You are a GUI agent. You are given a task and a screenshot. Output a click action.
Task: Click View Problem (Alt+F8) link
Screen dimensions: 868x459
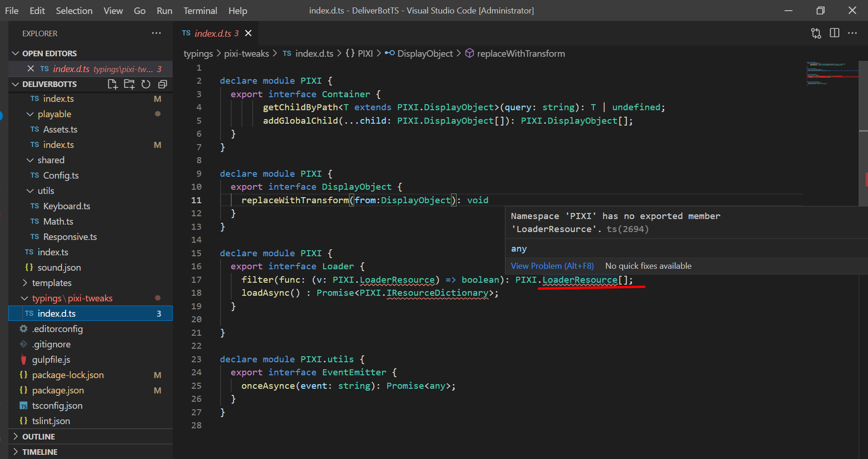click(x=552, y=266)
